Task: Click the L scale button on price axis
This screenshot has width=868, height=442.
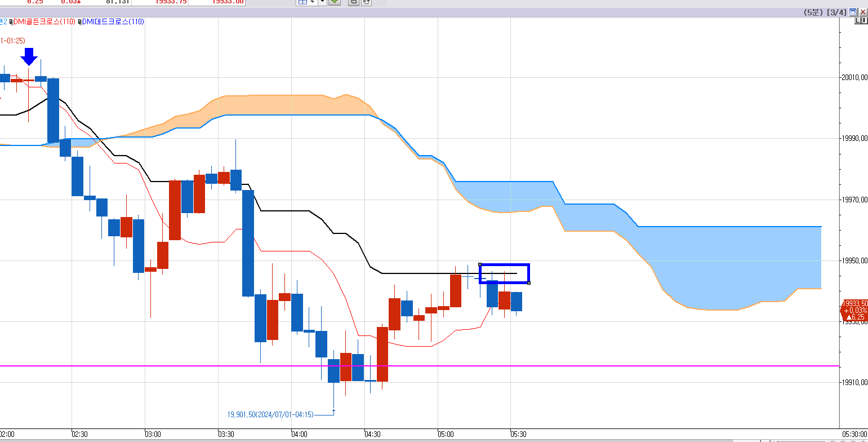Action: coord(858,20)
